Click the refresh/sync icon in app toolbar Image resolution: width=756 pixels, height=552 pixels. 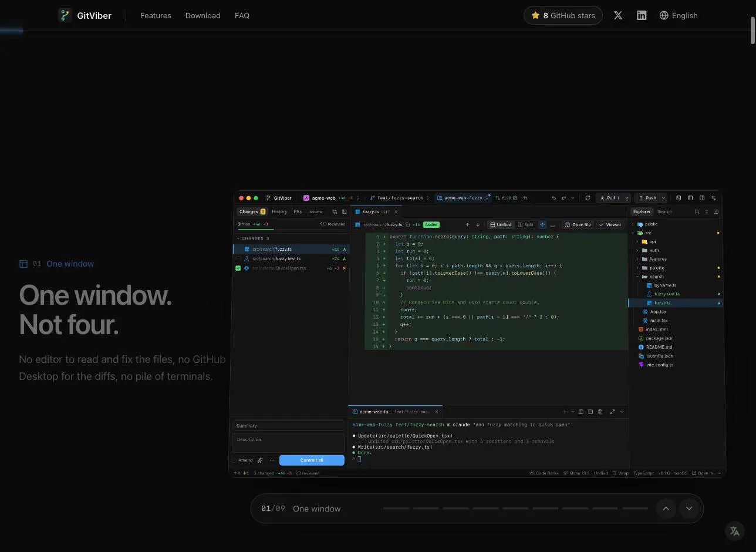[588, 198]
